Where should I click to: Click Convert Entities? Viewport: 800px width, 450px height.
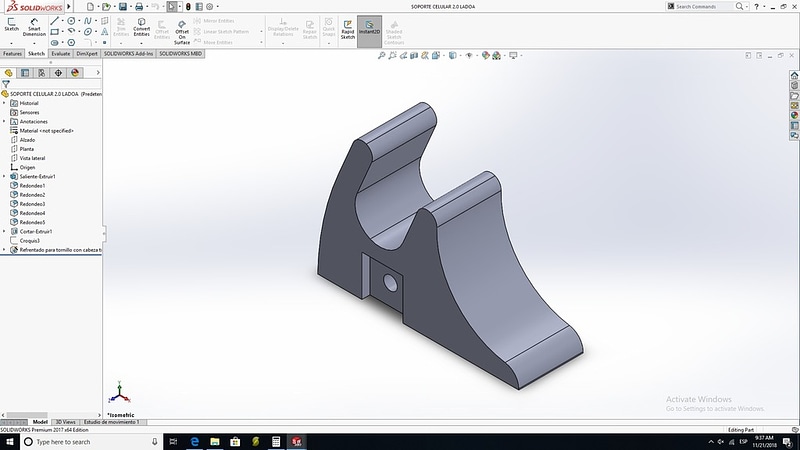pos(141,28)
